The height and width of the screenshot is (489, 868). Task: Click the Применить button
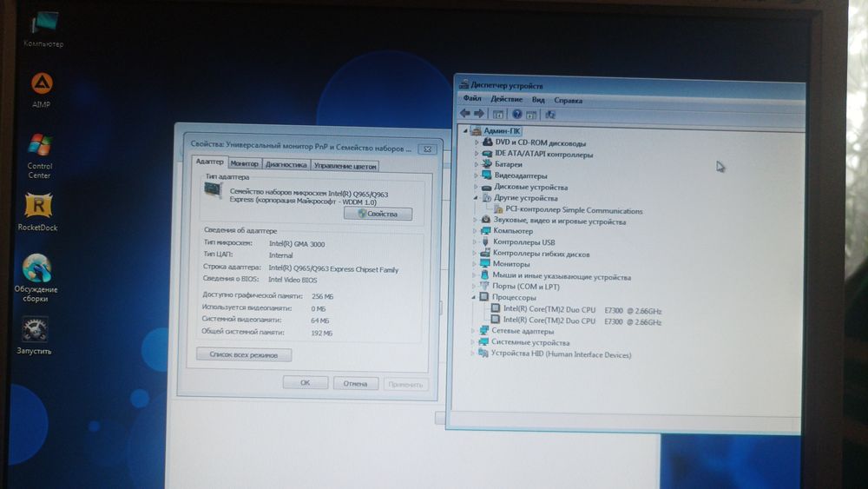[x=405, y=384]
